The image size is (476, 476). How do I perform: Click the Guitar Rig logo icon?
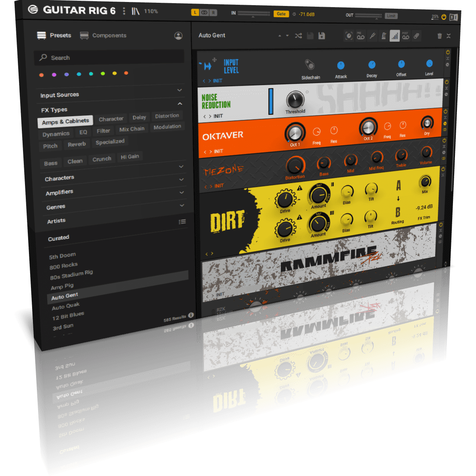tap(33, 10)
